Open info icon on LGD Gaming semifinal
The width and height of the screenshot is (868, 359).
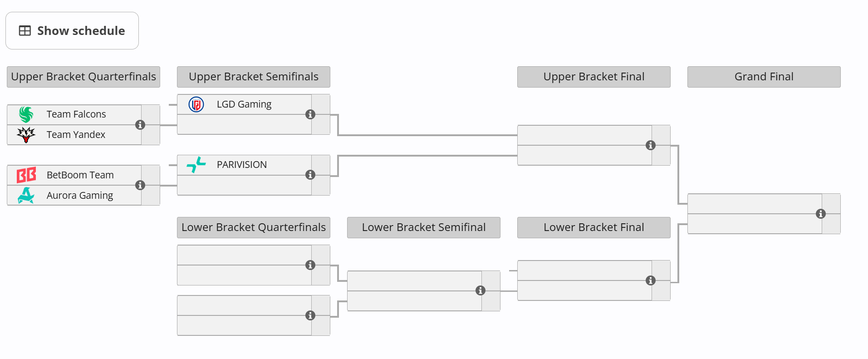click(310, 114)
